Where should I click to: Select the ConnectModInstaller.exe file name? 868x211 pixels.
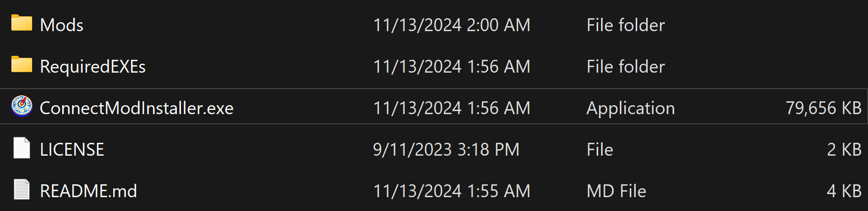[136, 108]
